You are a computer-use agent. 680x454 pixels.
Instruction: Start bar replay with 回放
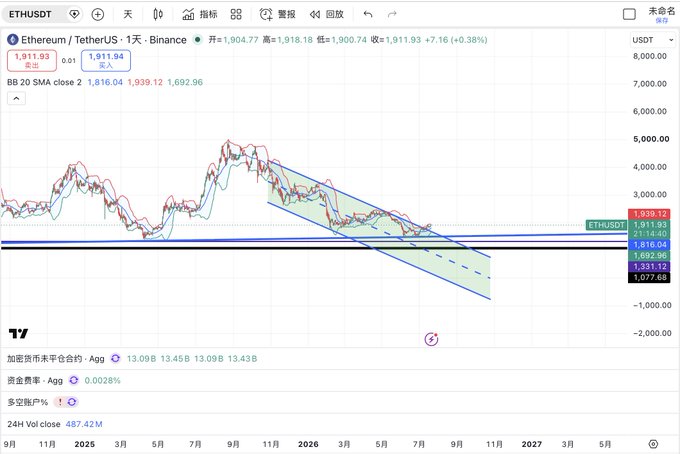tap(327, 14)
